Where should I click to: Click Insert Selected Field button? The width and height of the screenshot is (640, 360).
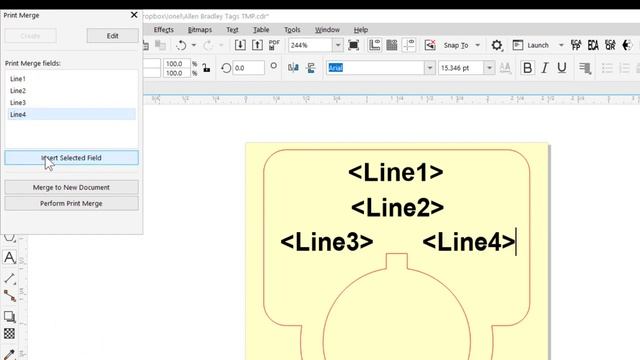pyautogui.click(x=71, y=158)
